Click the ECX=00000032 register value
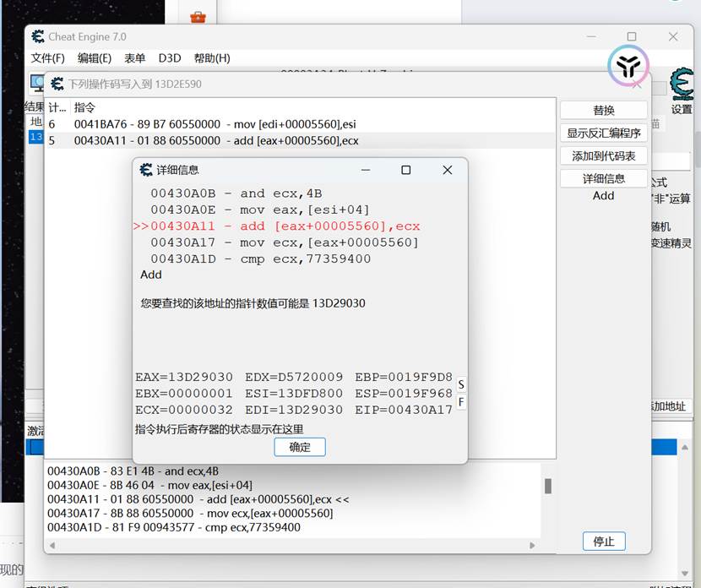The height and width of the screenshot is (588, 701). click(x=184, y=410)
